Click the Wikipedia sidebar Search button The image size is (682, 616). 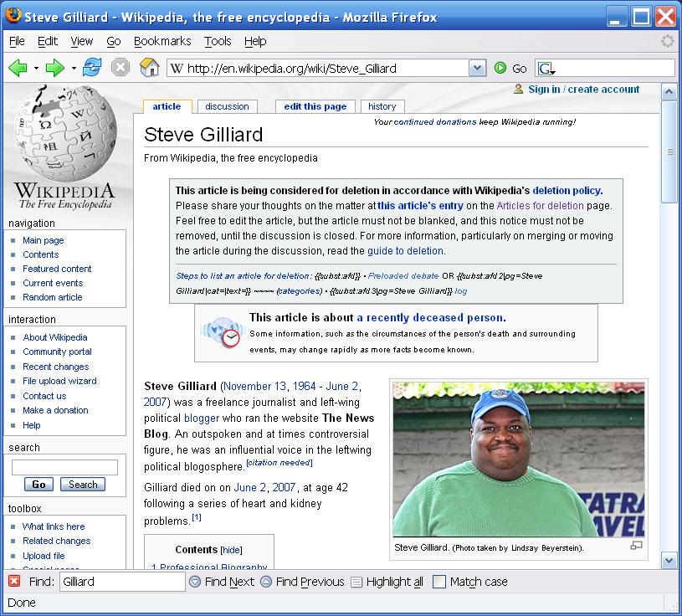pyautogui.click(x=83, y=485)
